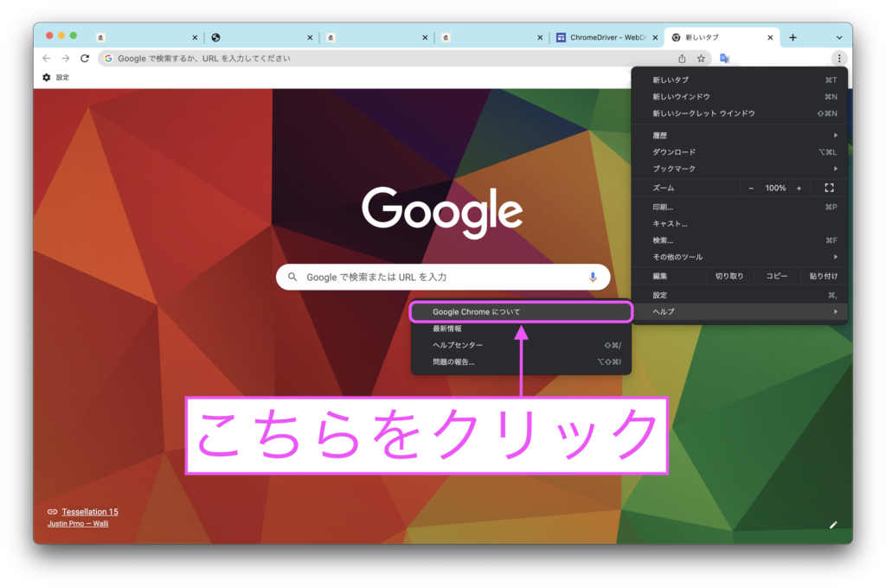Select 問題の報告... in the help submenu
The width and height of the screenshot is (886, 588).
pos(521,362)
